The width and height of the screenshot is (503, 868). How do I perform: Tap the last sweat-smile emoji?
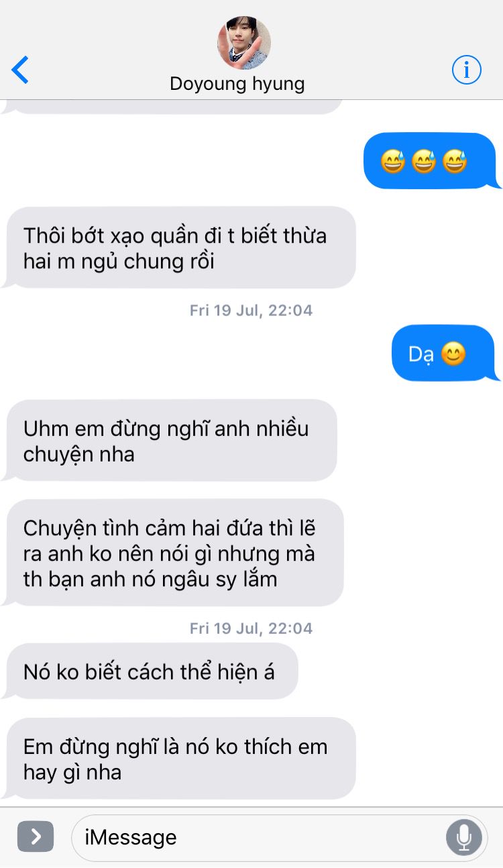click(455, 161)
